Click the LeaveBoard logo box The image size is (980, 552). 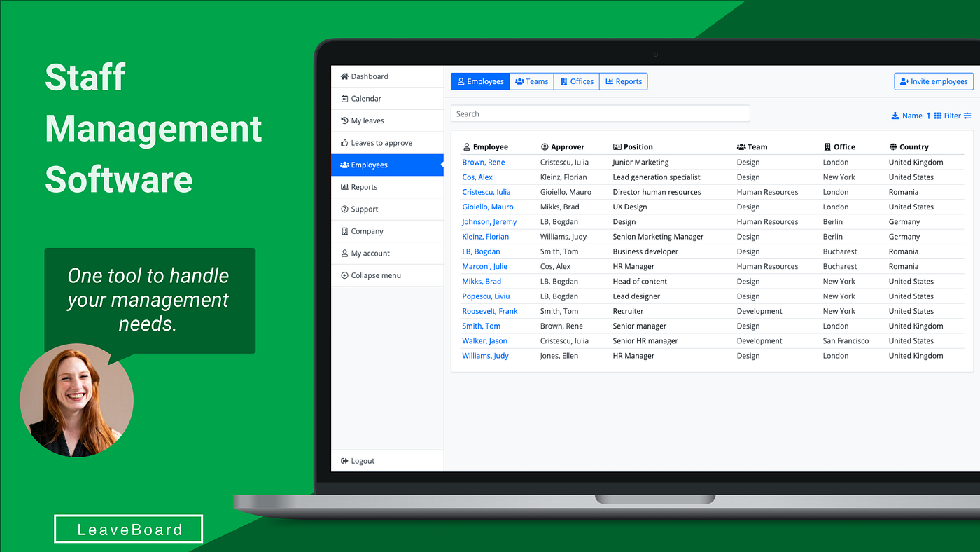click(129, 529)
